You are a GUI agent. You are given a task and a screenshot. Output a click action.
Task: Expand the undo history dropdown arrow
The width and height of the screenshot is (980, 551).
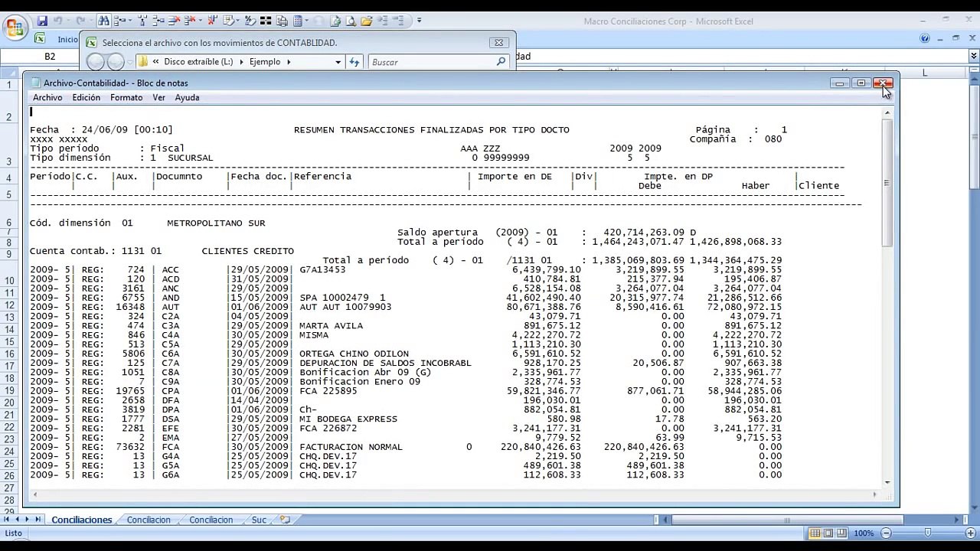coord(68,21)
